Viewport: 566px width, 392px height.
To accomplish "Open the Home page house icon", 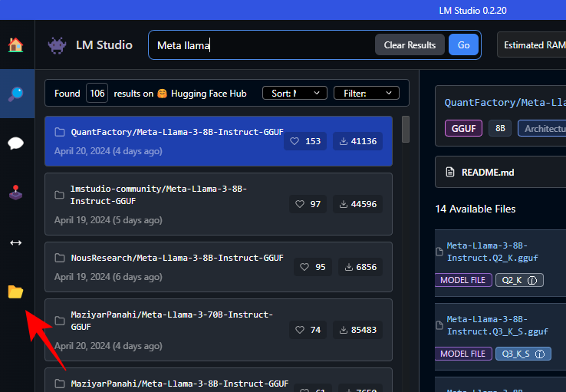I will point(15,45).
